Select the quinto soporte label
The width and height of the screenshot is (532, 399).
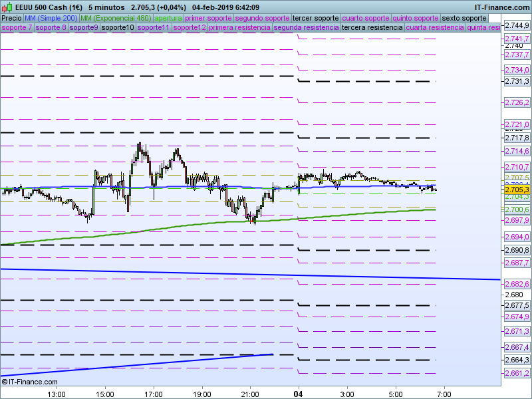click(416, 19)
